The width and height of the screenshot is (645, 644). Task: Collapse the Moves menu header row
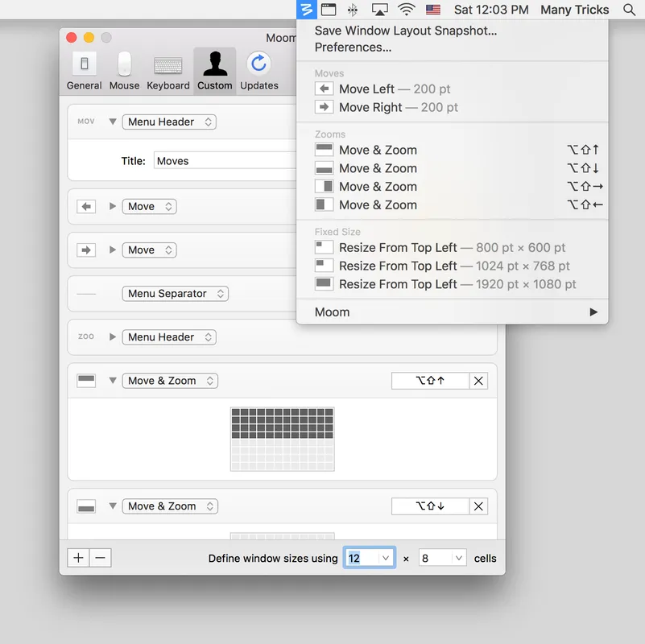click(x=113, y=122)
